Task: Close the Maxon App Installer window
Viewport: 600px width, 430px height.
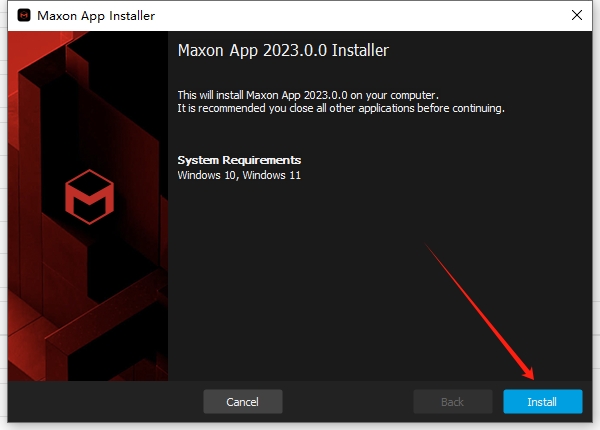Action: [577, 15]
